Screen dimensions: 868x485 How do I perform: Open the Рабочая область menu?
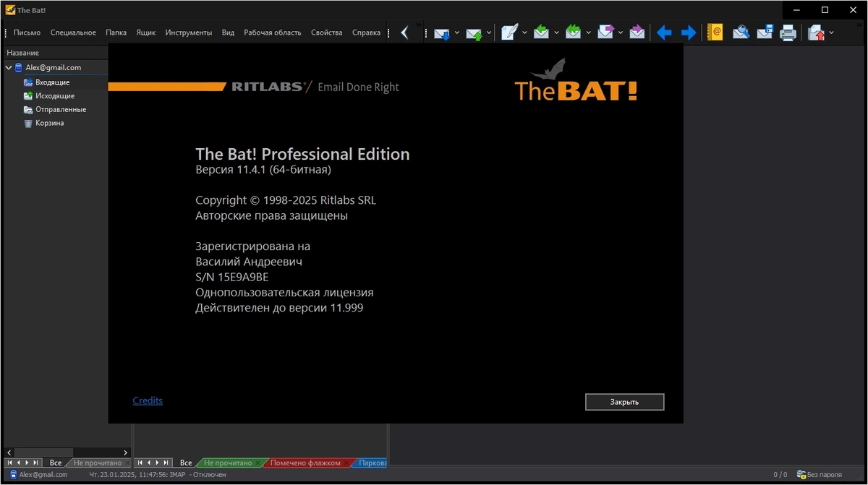click(x=273, y=33)
